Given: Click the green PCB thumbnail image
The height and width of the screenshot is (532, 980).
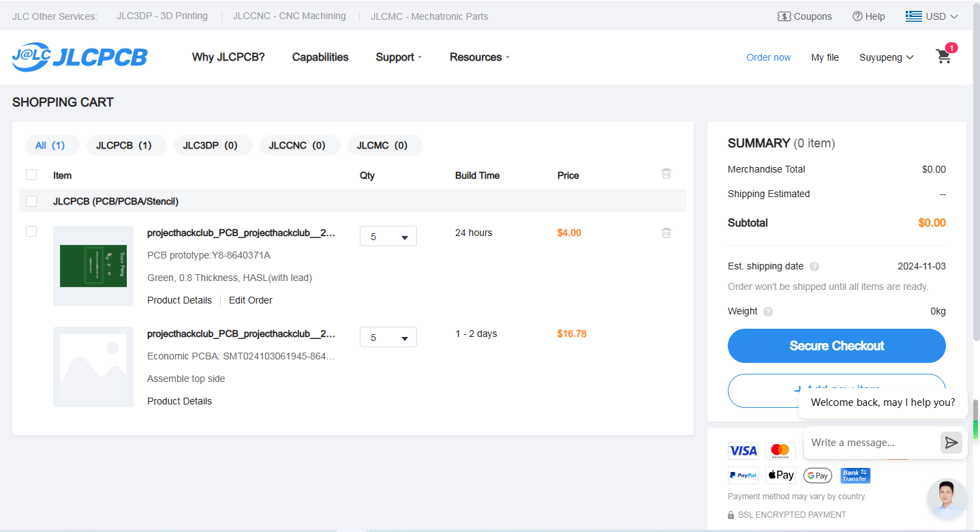Looking at the screenshot, I should pyautogui.click(x=93, y=266).
